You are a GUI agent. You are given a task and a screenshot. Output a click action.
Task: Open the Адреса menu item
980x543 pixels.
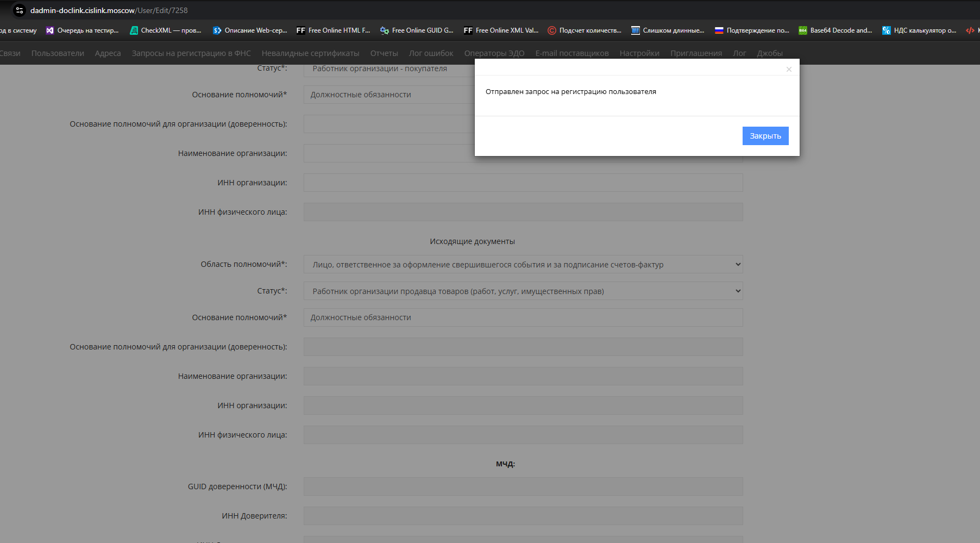(x=108, y=53)
